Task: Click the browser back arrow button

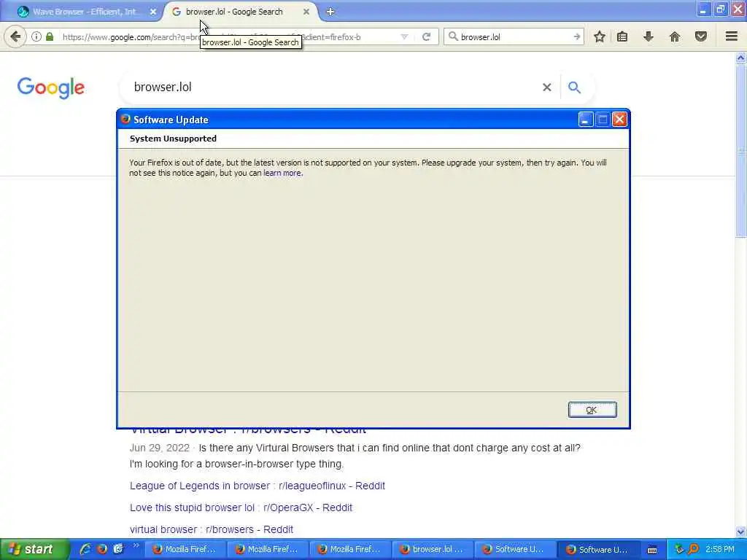Action: pos(15,36)
